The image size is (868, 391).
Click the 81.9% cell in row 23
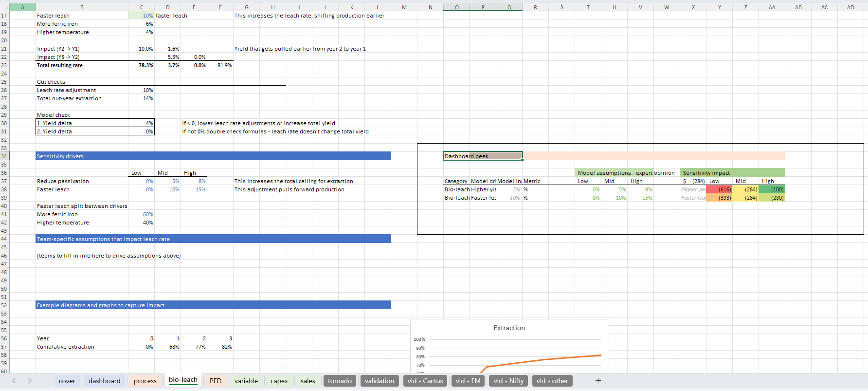pos(220,65)
